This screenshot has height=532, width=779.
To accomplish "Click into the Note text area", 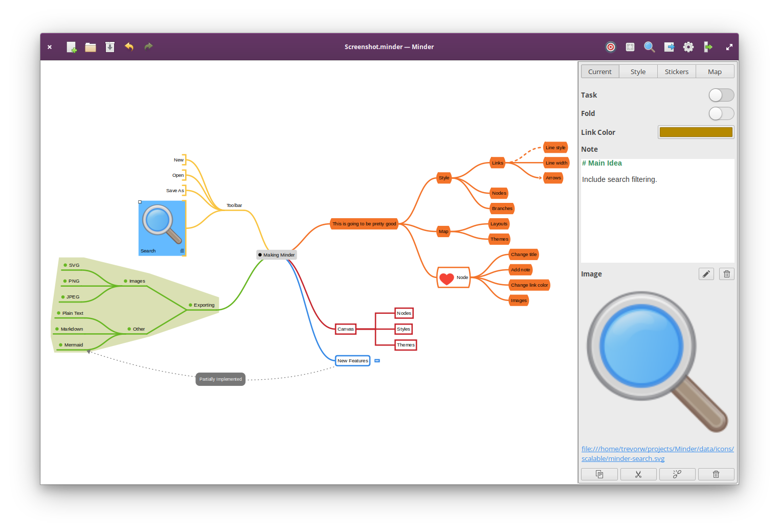I will click(657, 220).
